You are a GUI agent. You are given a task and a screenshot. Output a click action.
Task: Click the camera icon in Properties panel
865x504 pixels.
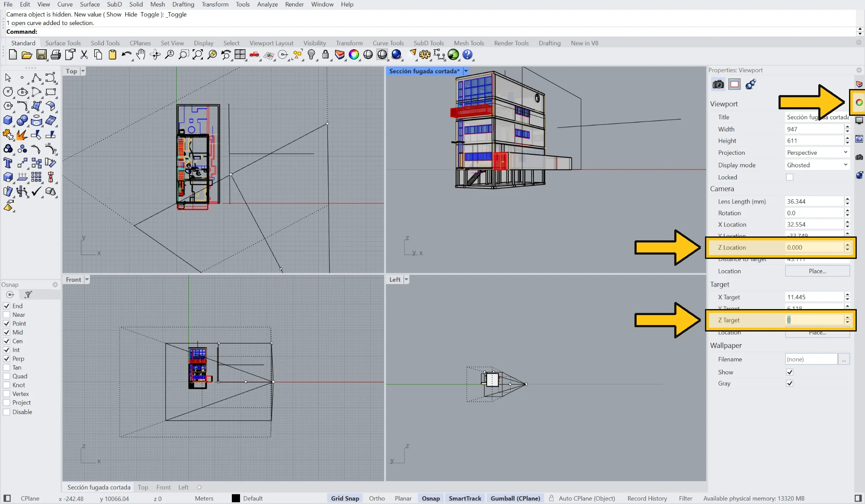(718, 84)
